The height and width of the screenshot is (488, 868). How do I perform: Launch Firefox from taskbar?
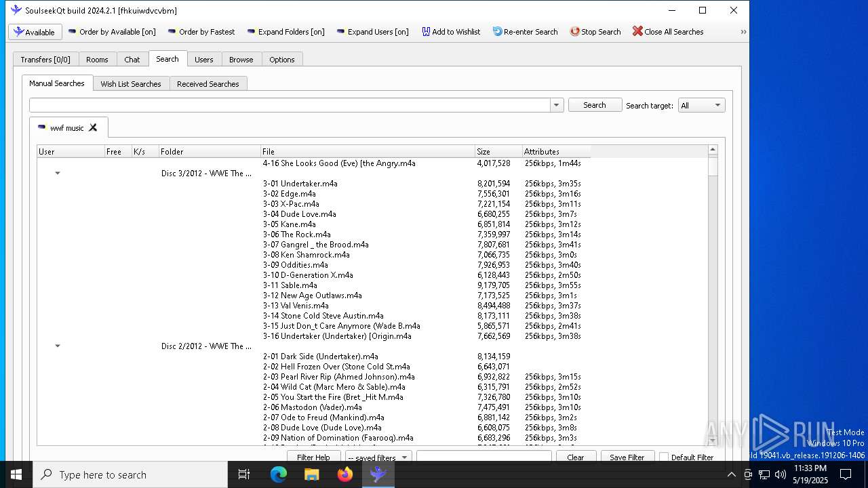345,474
